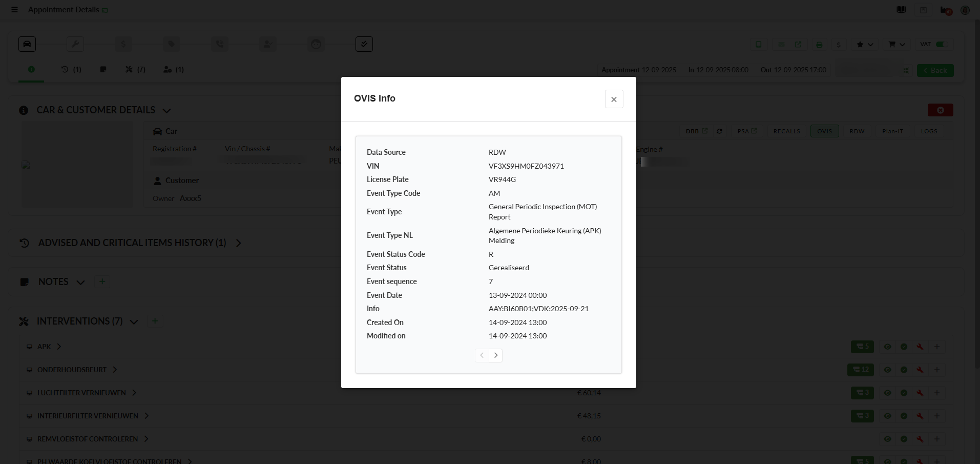
Task: Expand the INTERIEURFILTER VERNIEUWEN row
Action: coord(147,416)
